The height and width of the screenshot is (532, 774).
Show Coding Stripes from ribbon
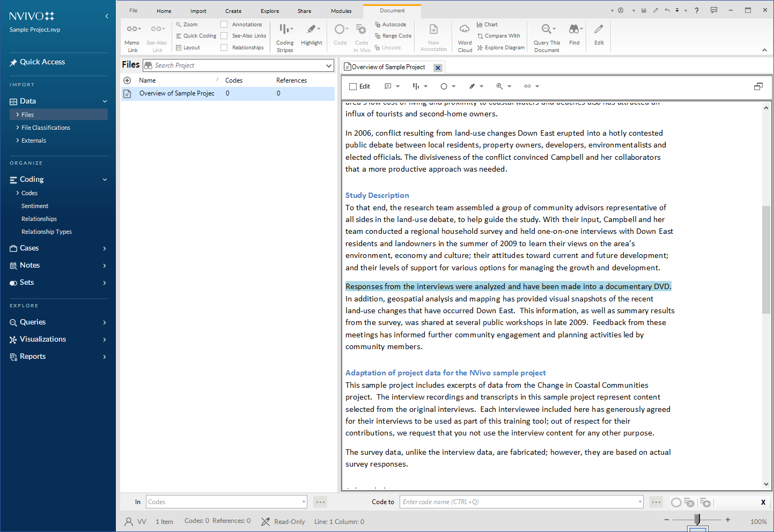click(285, 38)
